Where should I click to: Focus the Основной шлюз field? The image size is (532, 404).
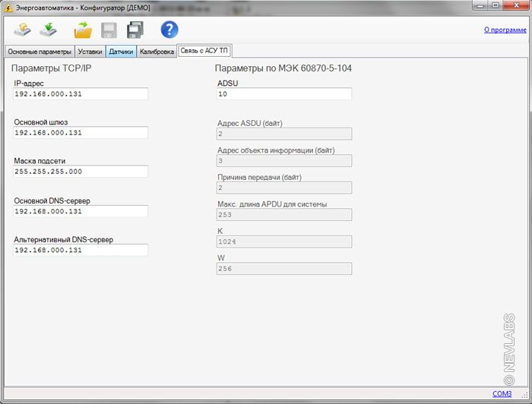(x=80, y=133)
